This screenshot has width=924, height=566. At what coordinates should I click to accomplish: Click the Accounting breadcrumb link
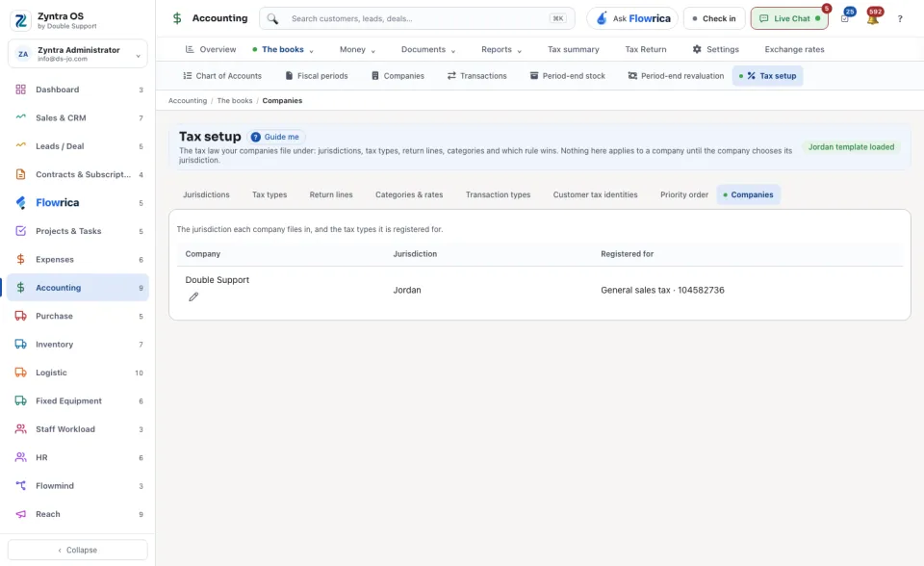point(188,101)
